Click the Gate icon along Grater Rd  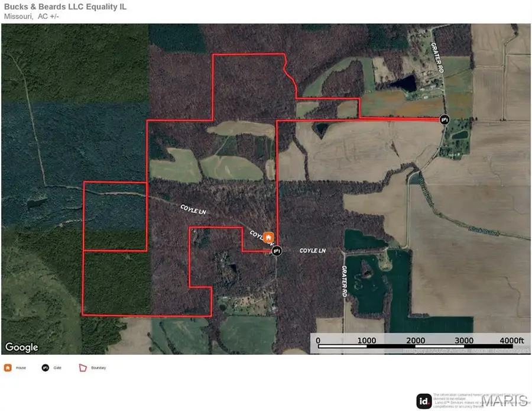coord(444,120)
